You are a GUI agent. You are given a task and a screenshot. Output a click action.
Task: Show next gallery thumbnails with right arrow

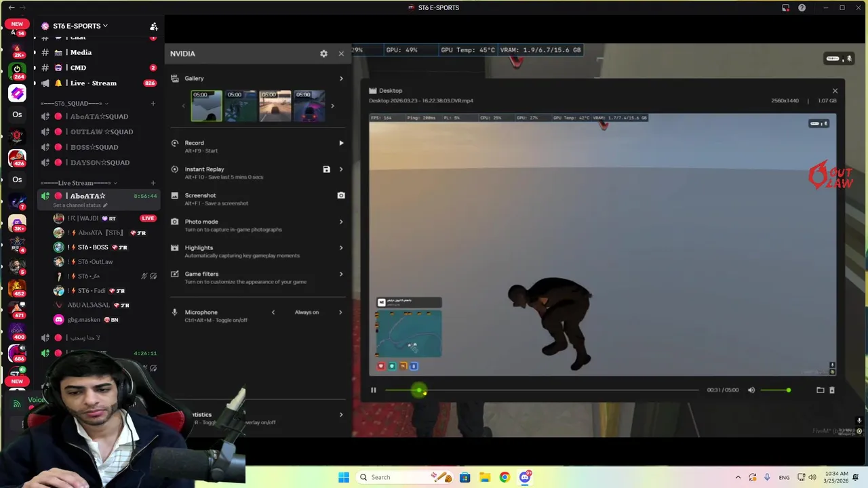[332, 106]
